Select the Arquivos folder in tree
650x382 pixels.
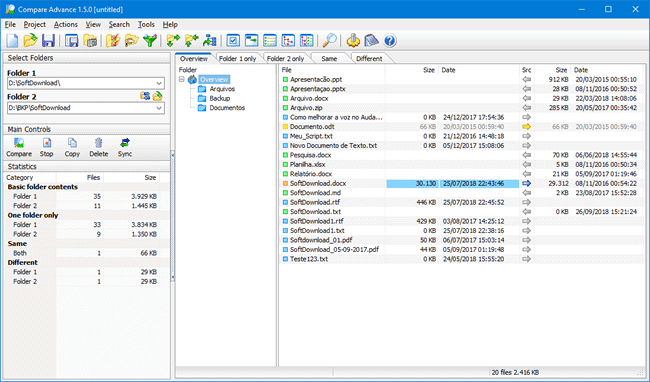click(x=222, y=89)
